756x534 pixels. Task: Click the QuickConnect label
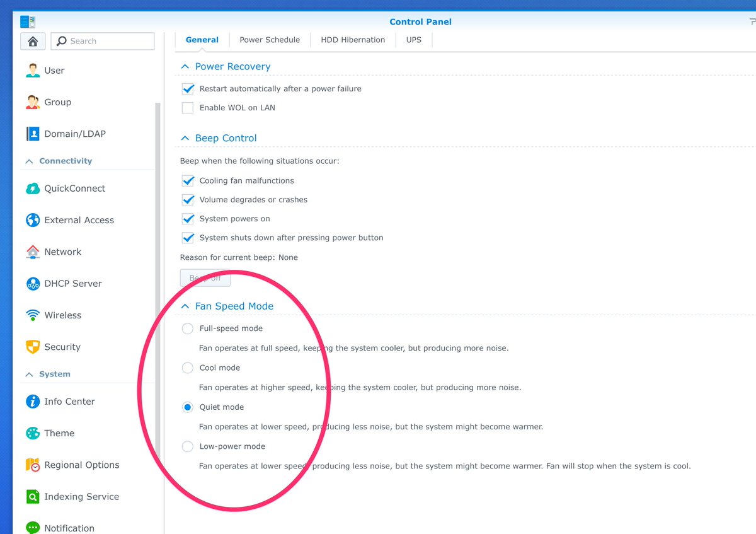[75, 189]
